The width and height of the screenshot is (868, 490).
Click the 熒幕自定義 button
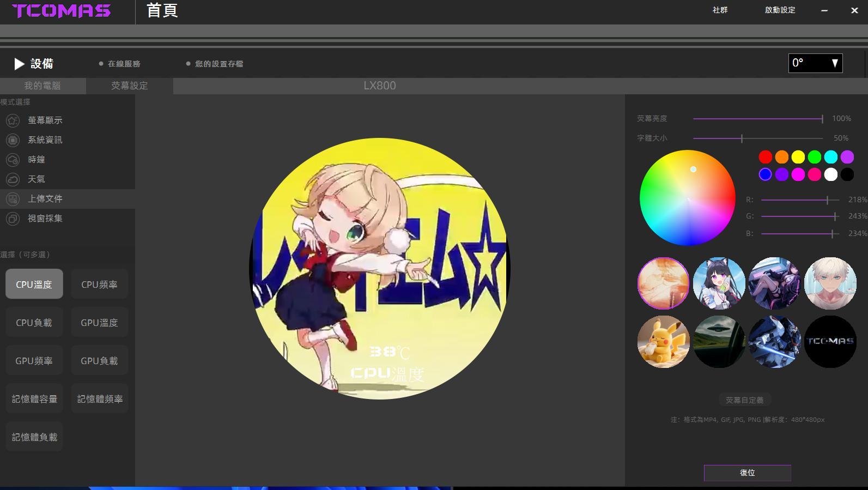tap(744, 400)
